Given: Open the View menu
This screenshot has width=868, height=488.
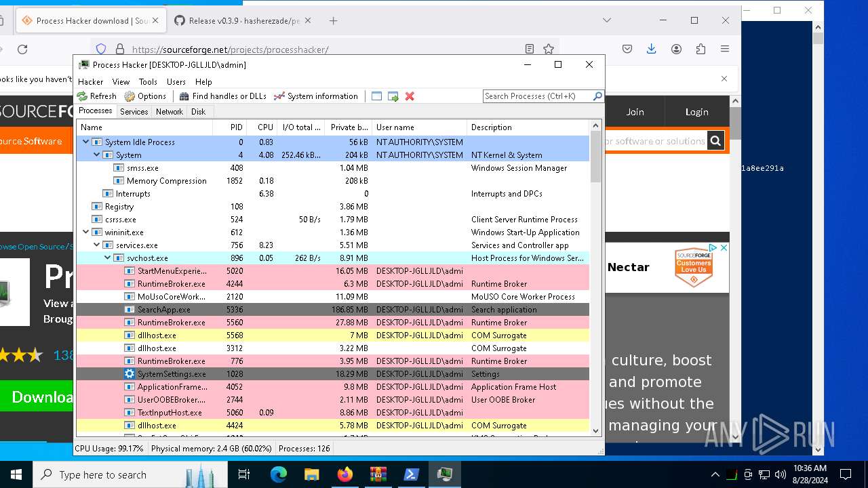Looking at the screenshot, I should (121, 81).
